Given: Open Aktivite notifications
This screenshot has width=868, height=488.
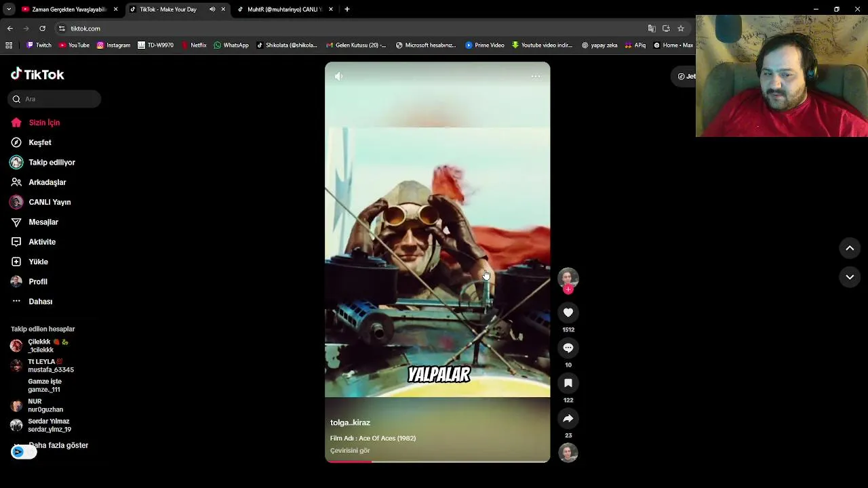Looking at the screenshot, I should [x=33, y=242].
